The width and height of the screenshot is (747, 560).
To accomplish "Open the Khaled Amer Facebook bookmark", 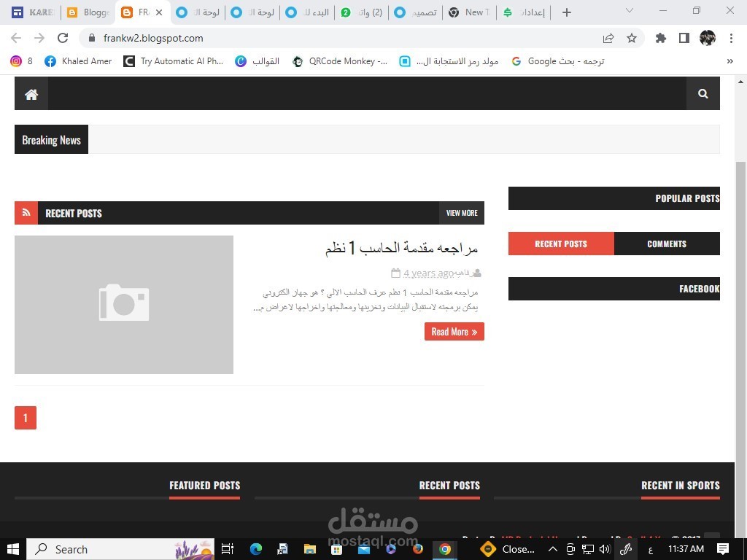I will (78, 61).
